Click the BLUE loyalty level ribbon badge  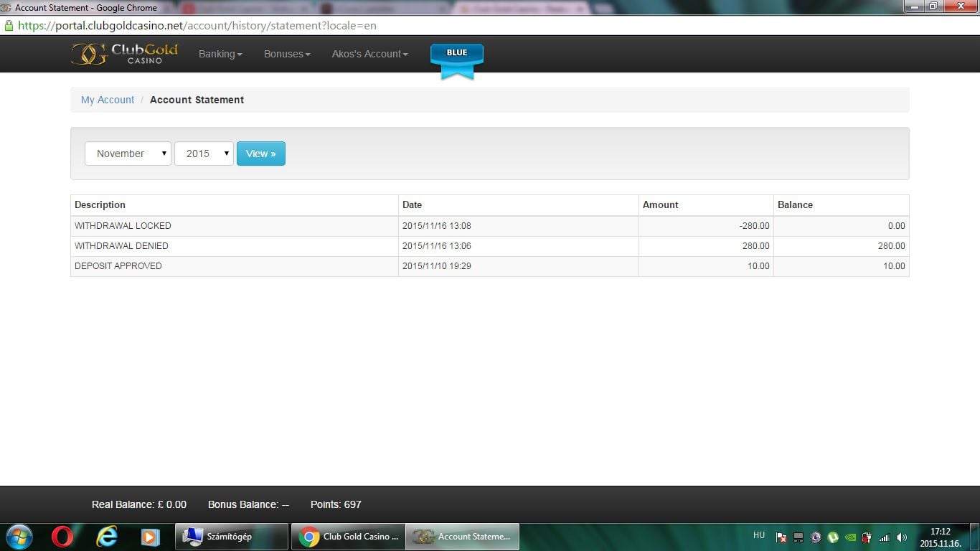pyautogui.click(x=457, y=61)
